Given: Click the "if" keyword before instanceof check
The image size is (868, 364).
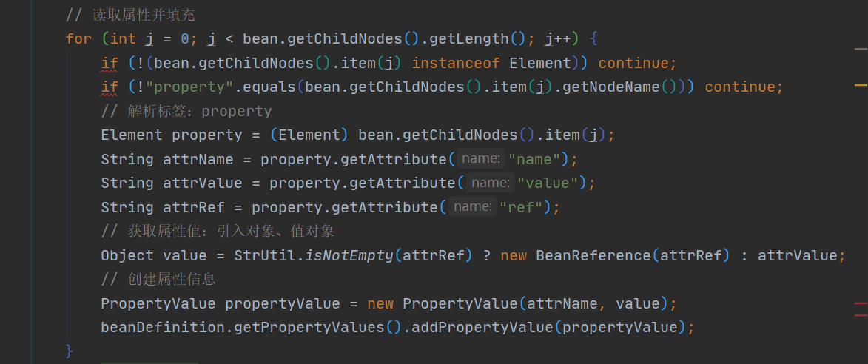Looking at the screenshot, I should pos(110,63).
